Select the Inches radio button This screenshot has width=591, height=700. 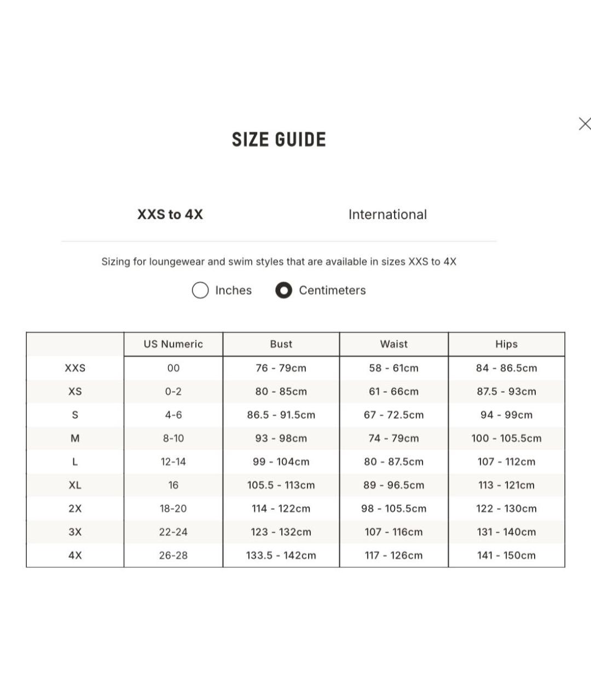200,290
